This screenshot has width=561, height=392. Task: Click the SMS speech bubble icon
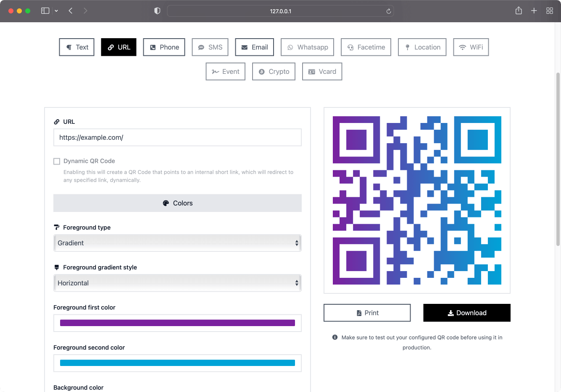pos(200,47)
